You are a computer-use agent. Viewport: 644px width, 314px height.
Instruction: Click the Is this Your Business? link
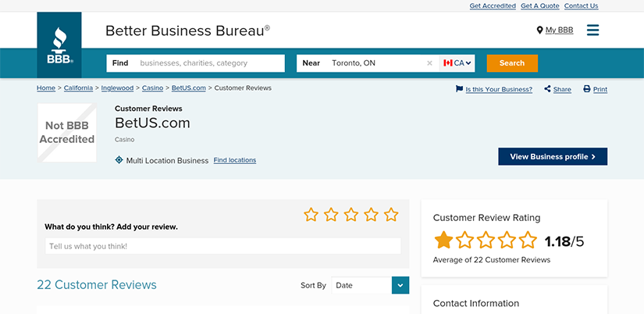(499, 89)
